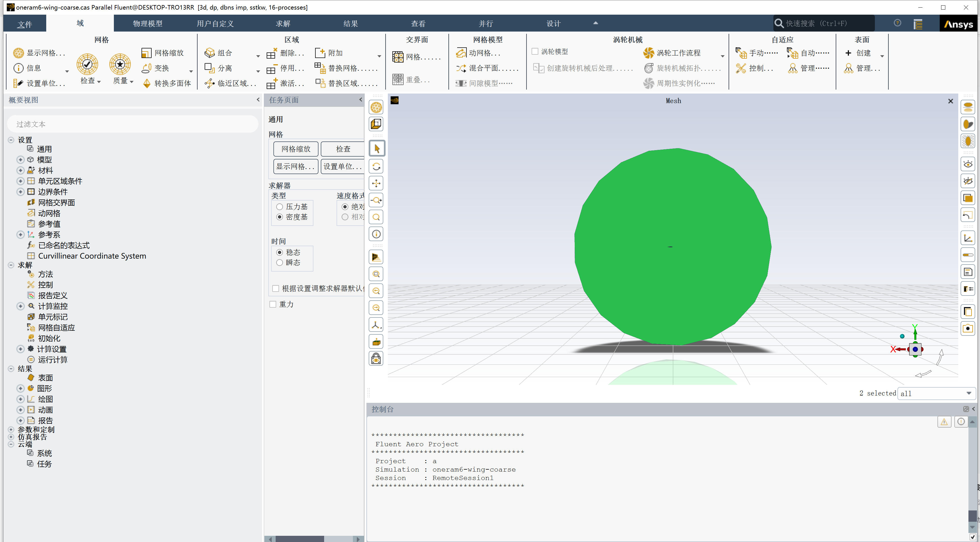Screen dimensions: 980x542
Task: Click the Turbo Workflow (涡轮工作流程) icon
Action: tap(648, 53)
